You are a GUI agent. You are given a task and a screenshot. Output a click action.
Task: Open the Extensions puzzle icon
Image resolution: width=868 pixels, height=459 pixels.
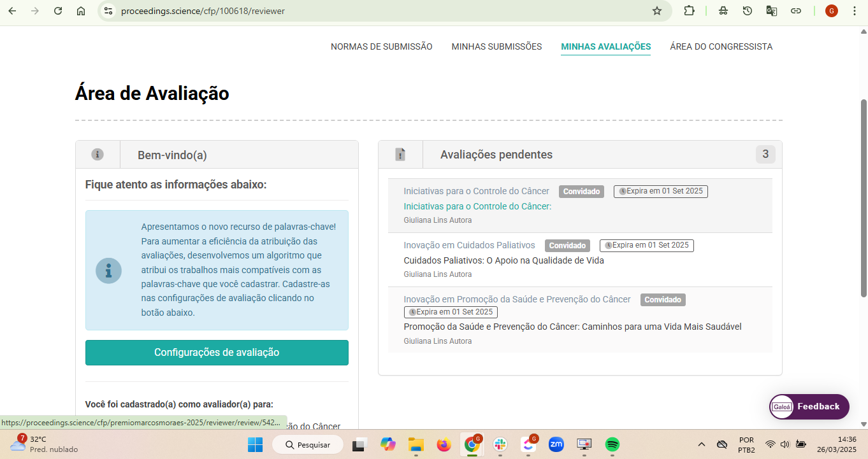click(x=689, y=11)
